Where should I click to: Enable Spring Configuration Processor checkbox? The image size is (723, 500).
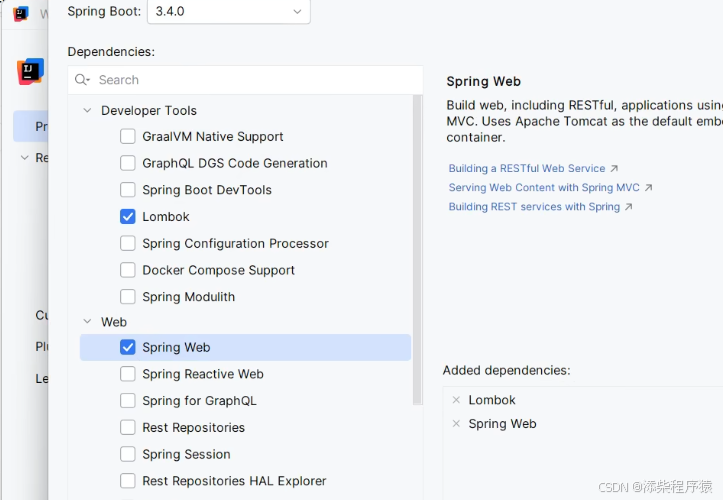(128, 243)
